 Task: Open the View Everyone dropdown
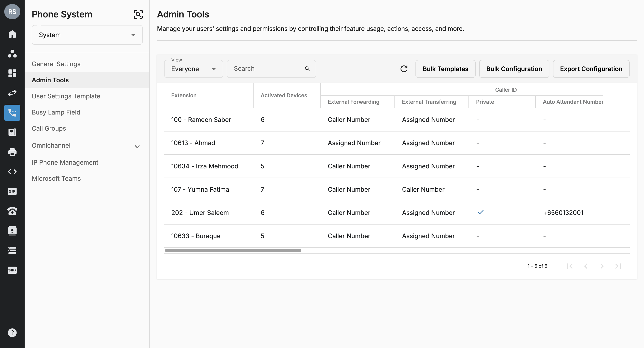click(193, 69)
